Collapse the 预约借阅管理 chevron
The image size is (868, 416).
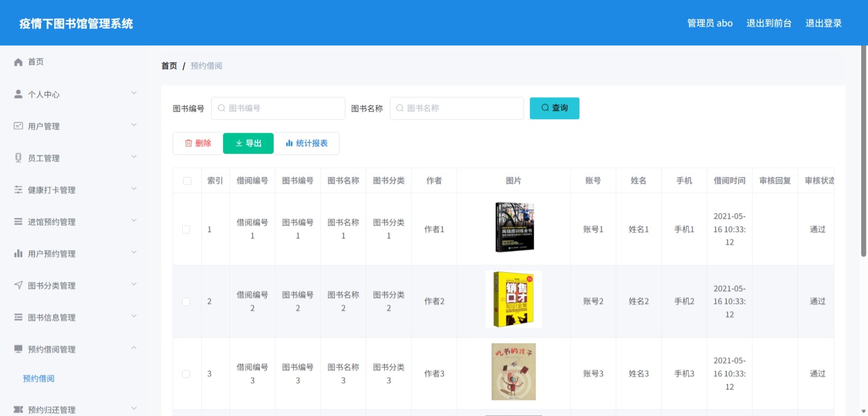pyautogui.click(x=134, y=348)
